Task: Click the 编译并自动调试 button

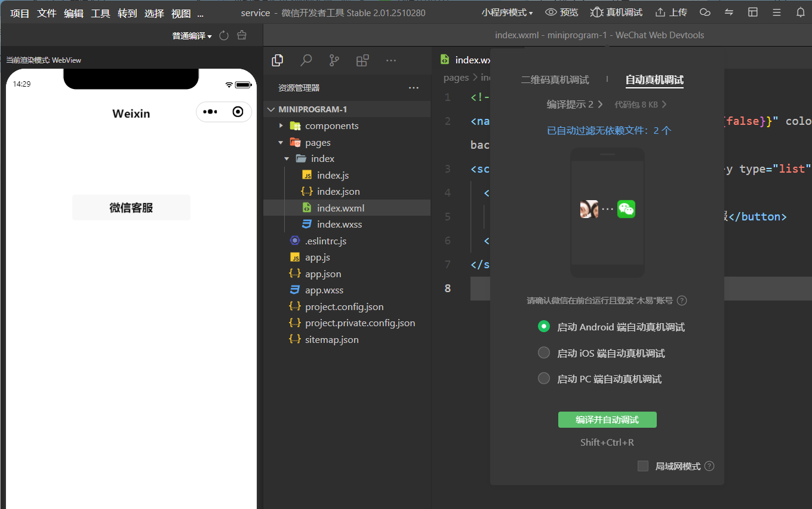Action: pos(607,420)
